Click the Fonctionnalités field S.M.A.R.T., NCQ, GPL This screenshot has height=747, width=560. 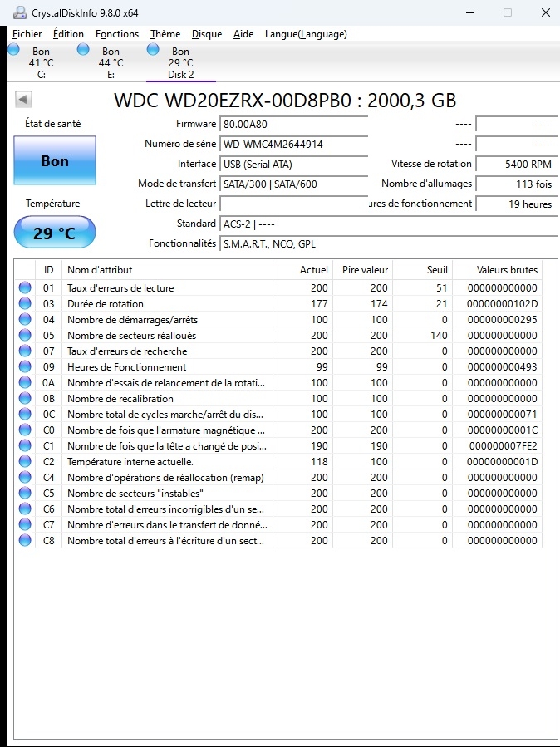[x=388, y=244]
